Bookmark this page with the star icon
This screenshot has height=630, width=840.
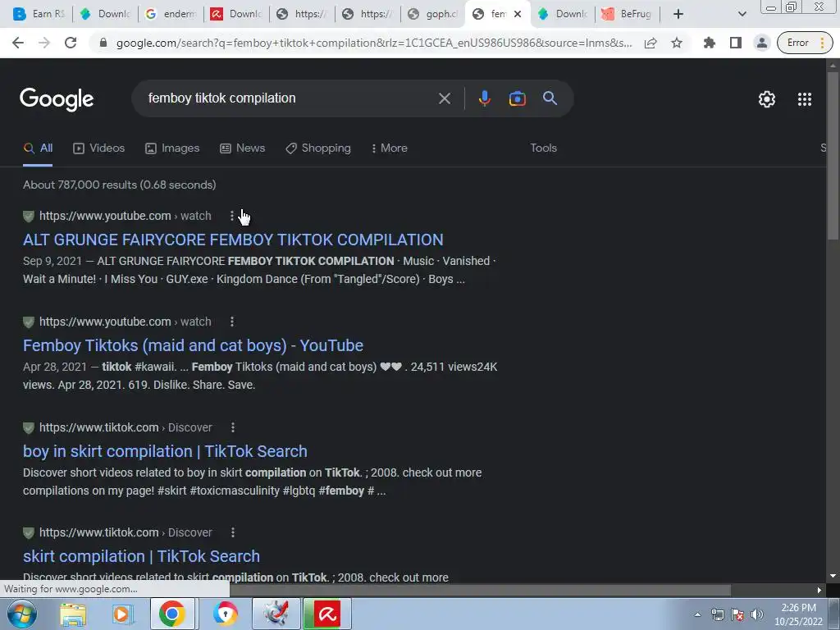677,43
